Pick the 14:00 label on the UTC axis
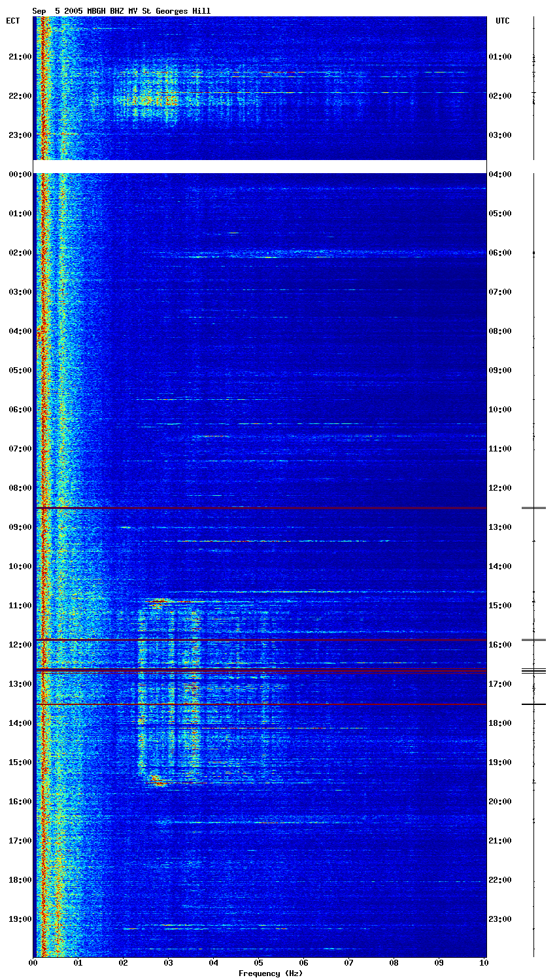The height and width of the screenshot is (980, 557). (500, 566)
